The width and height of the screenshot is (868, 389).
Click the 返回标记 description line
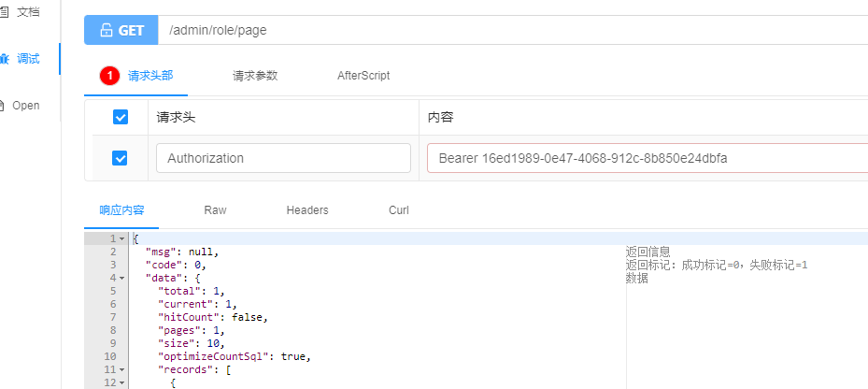click(x=717, y=265)
